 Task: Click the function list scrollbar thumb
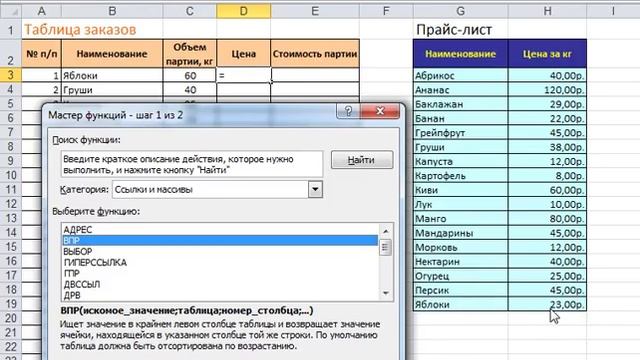click(x=386, y=248)
